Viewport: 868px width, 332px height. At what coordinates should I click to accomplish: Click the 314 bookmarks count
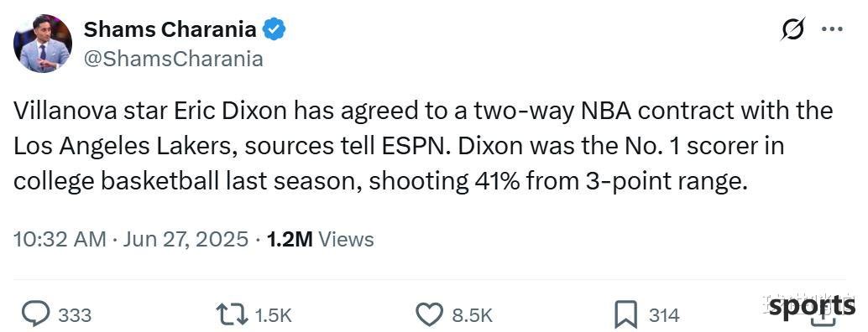coord(664,315)
